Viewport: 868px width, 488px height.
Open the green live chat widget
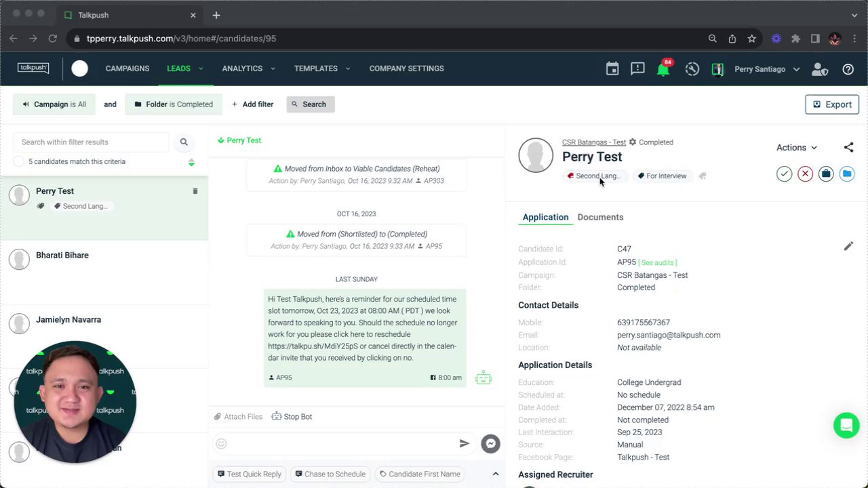[x=846, y=426]
